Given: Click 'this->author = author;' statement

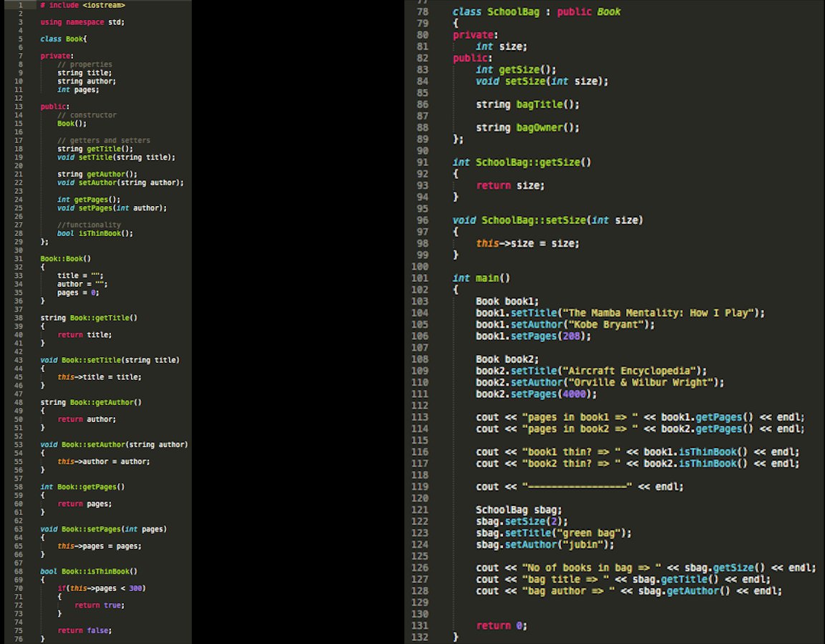Looking at the screenshot, I should pyautogui.click(x=104, y=462).
